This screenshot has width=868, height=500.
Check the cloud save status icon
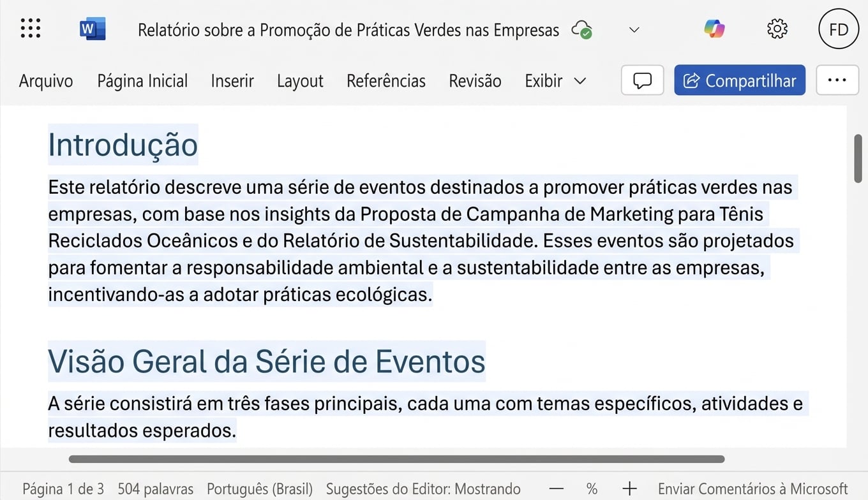[581, 29]
